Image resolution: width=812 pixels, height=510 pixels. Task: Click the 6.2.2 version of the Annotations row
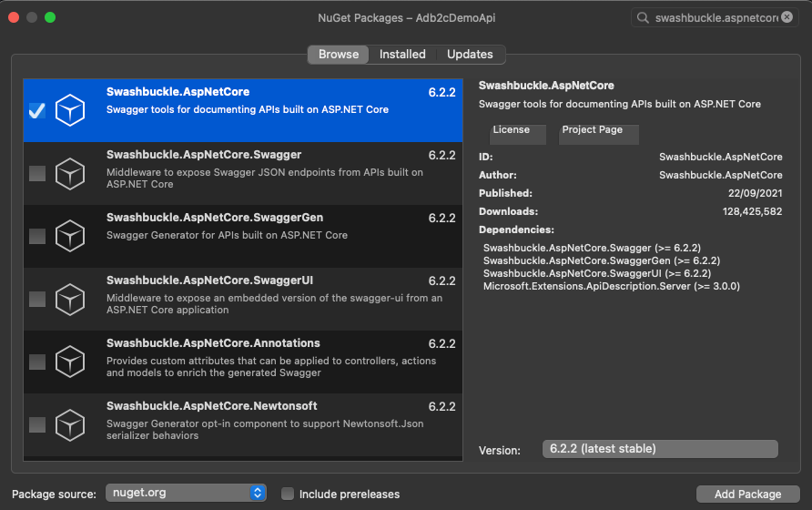tap(442, 343)
